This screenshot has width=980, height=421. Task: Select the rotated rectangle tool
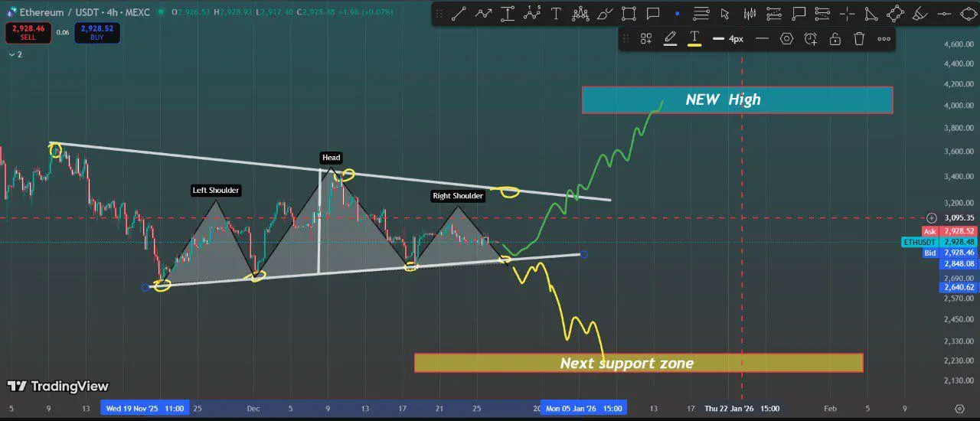point(895,14)
